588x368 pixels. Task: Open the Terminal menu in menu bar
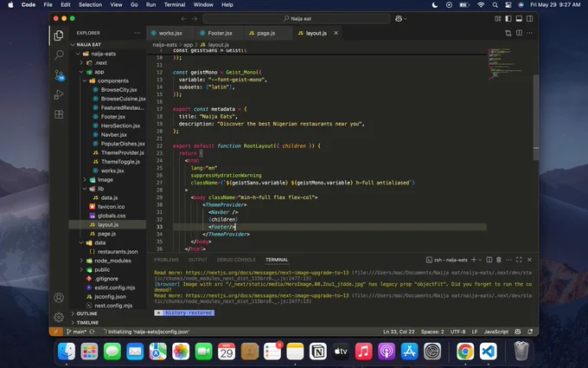[x=175, y=5]
